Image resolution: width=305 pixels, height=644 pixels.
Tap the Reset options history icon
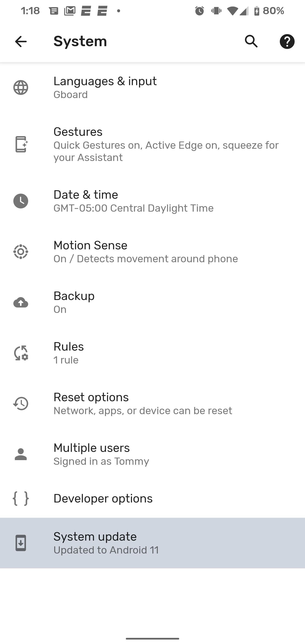tap(21, 404)
